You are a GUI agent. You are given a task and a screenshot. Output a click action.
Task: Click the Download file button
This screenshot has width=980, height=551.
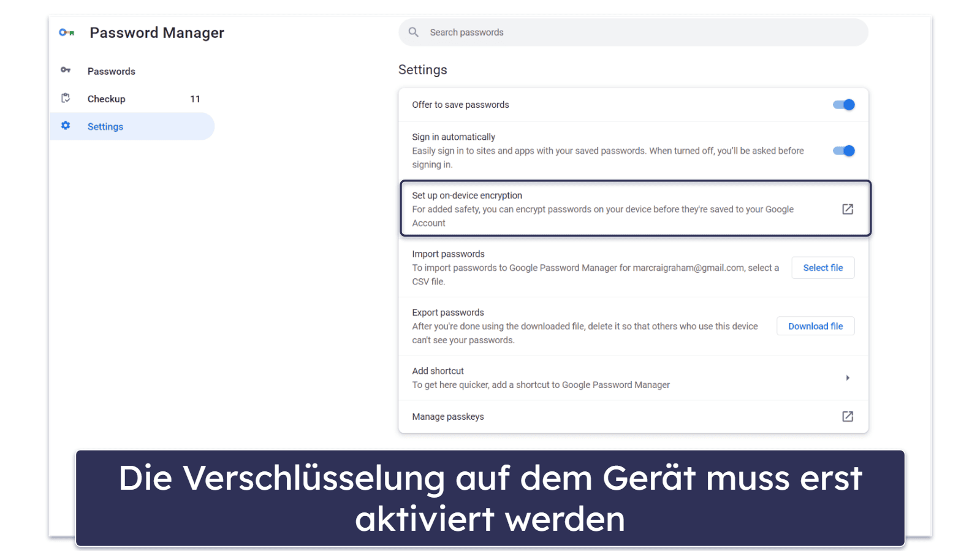point(815,326)
